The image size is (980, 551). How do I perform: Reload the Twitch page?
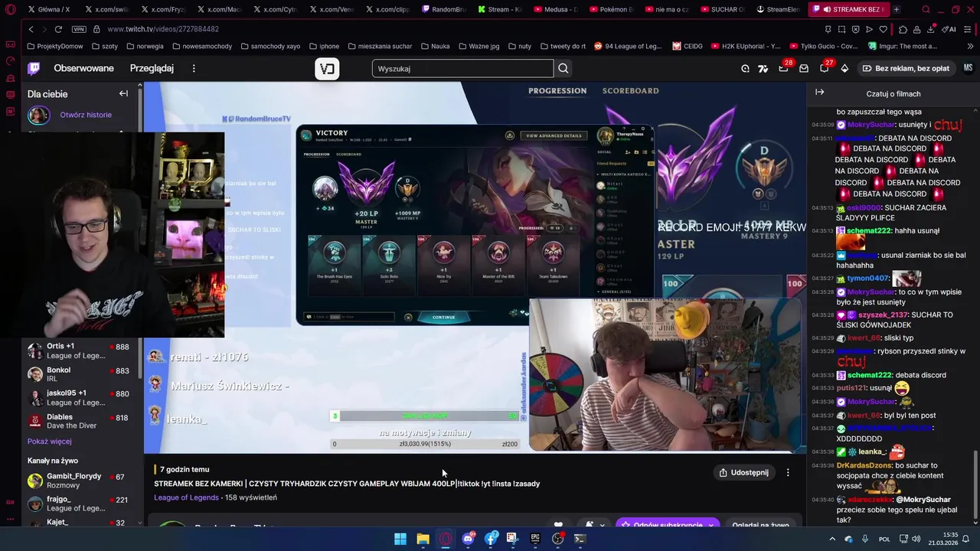coord(58,29)
